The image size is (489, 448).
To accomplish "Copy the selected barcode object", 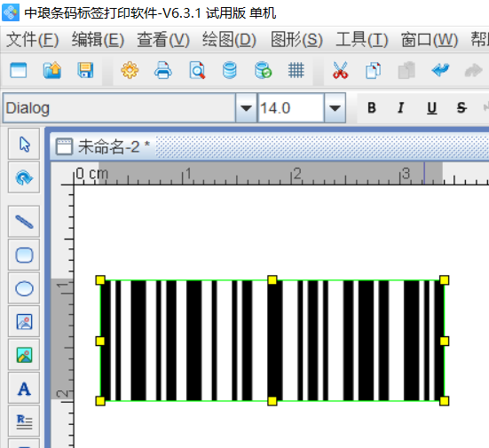I will [374, 70].
